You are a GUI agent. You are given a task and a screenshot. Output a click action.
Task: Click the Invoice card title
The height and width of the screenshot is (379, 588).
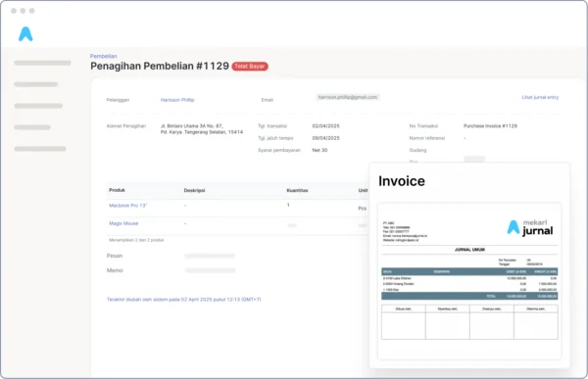[402, 181]
